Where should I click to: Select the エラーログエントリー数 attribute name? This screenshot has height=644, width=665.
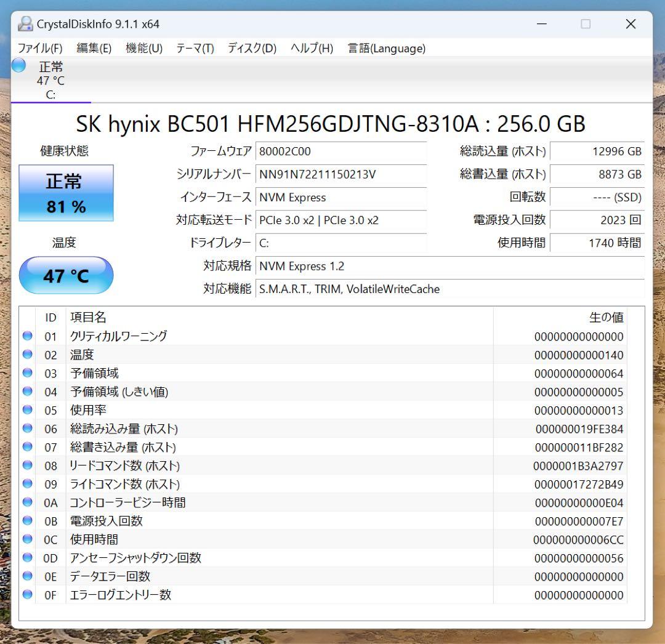[x=121, y=595]
